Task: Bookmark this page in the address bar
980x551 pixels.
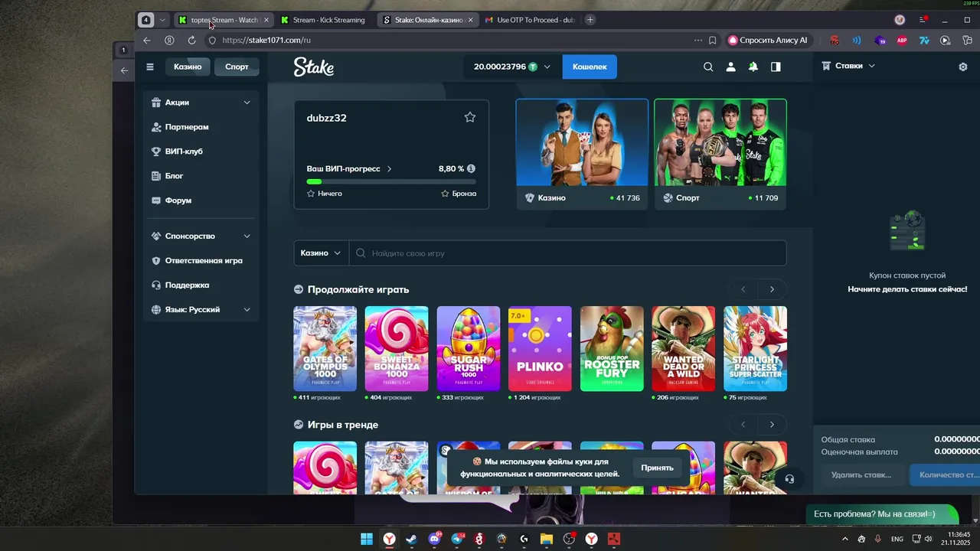Action: coord(713,40)
